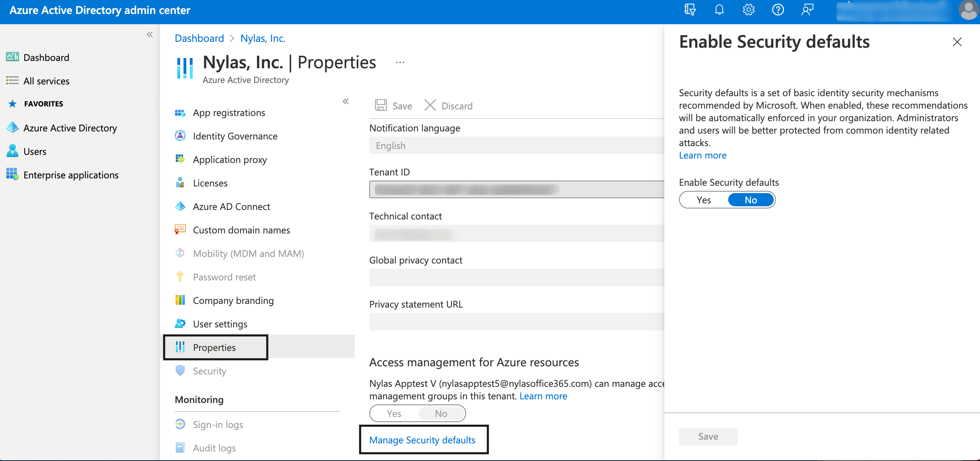Click the Company branding icon

click(x=180, y=300)
